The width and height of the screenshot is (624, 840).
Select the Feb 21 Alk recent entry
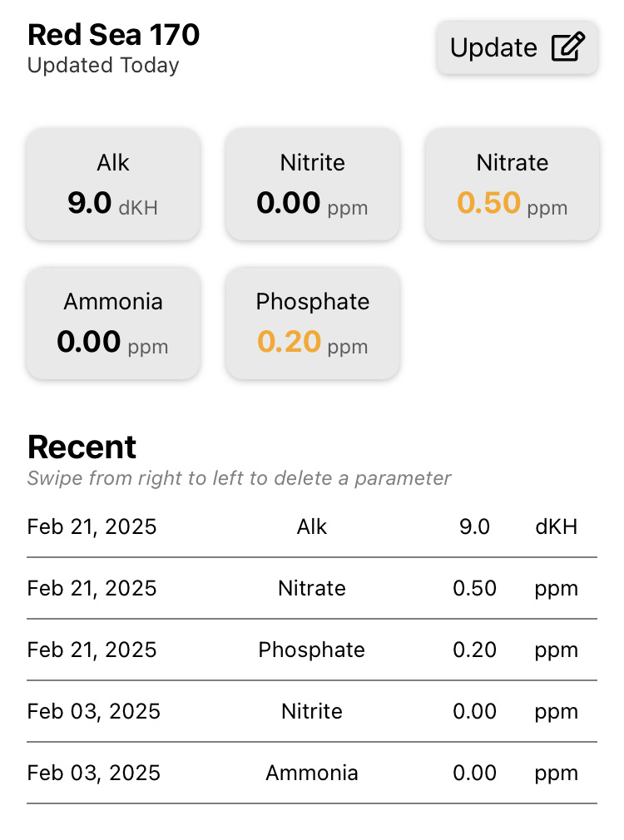pos(312,526)
